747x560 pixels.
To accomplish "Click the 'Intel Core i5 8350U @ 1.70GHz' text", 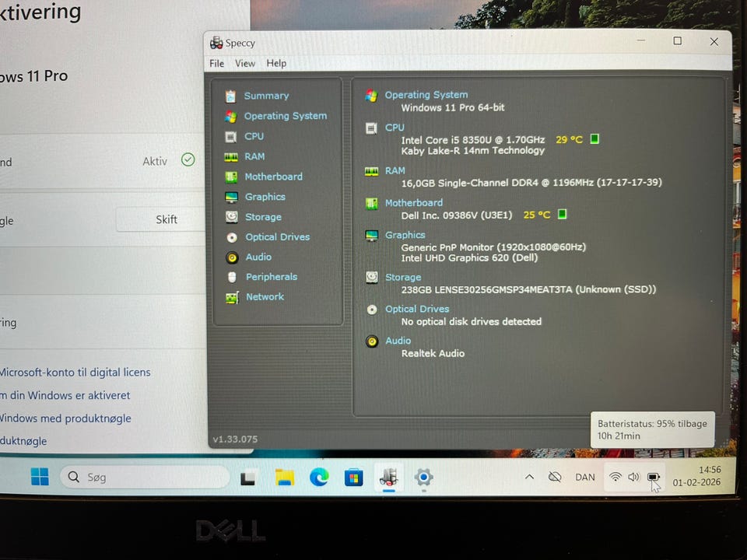I will 472,140.
